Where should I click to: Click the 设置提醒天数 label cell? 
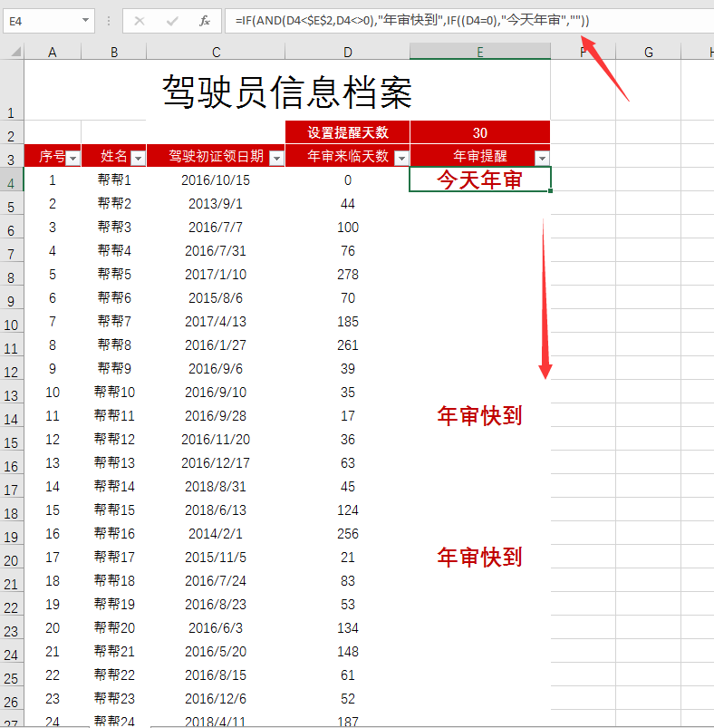click(348, 132)
